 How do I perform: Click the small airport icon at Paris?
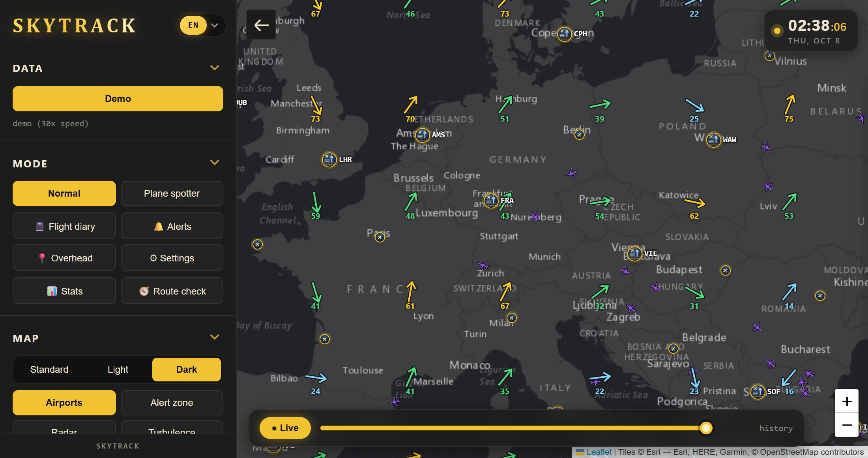pyautogui.click(x=380, y=237)
